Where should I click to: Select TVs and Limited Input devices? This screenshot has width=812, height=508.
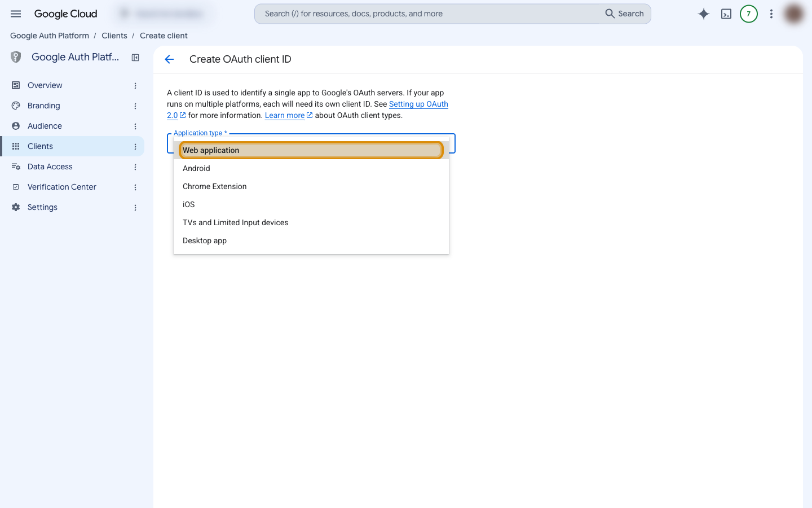pyautogui.click(x=311, y=222)
